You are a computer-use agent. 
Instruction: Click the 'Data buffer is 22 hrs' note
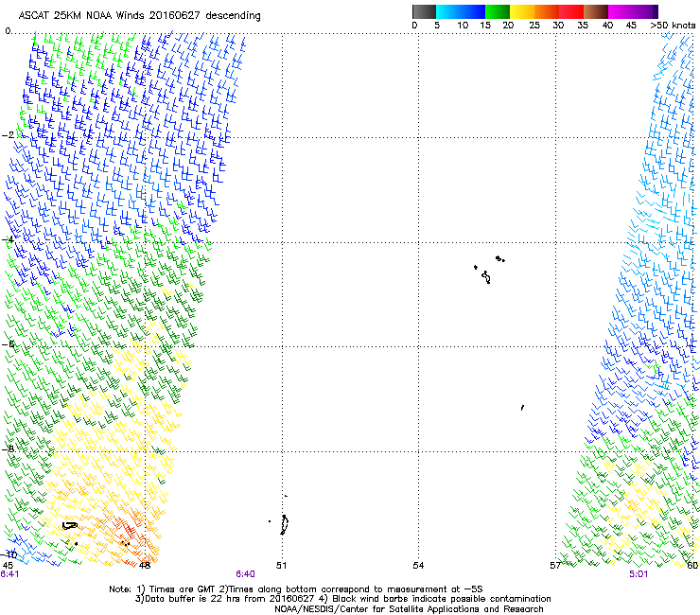click(x=342, y=599)
